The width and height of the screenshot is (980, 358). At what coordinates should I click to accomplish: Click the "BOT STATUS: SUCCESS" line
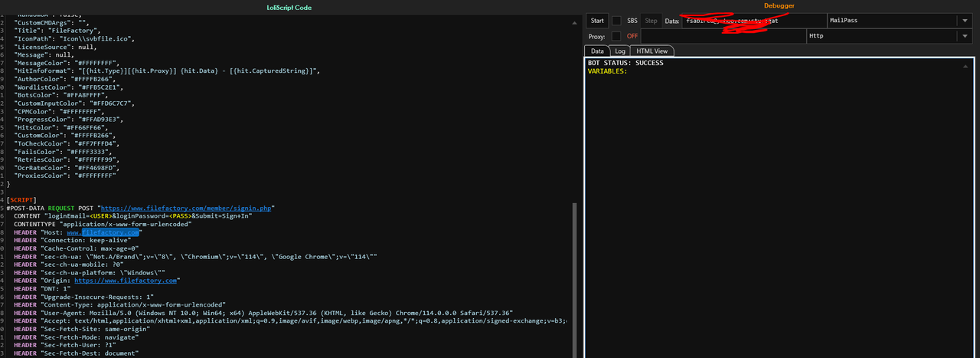click(625, 63)
